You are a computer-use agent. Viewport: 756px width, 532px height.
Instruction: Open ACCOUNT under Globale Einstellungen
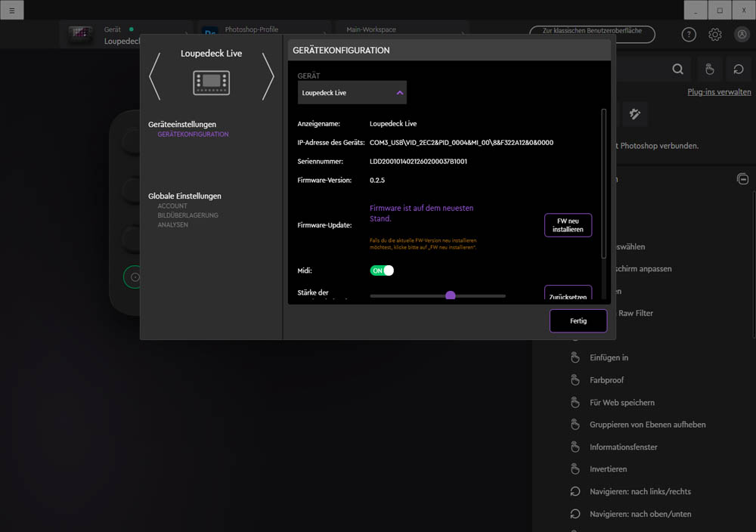(x=172, y=206)
